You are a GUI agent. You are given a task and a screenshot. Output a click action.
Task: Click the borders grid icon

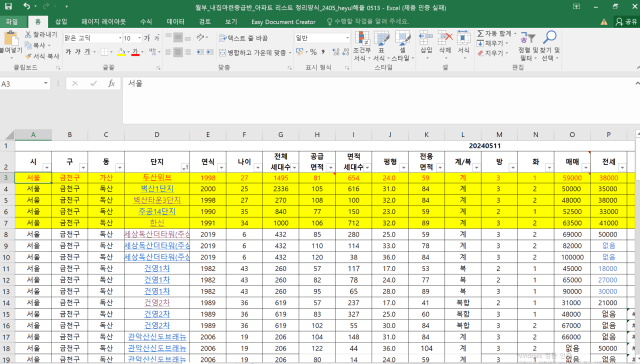click(104, 52)
